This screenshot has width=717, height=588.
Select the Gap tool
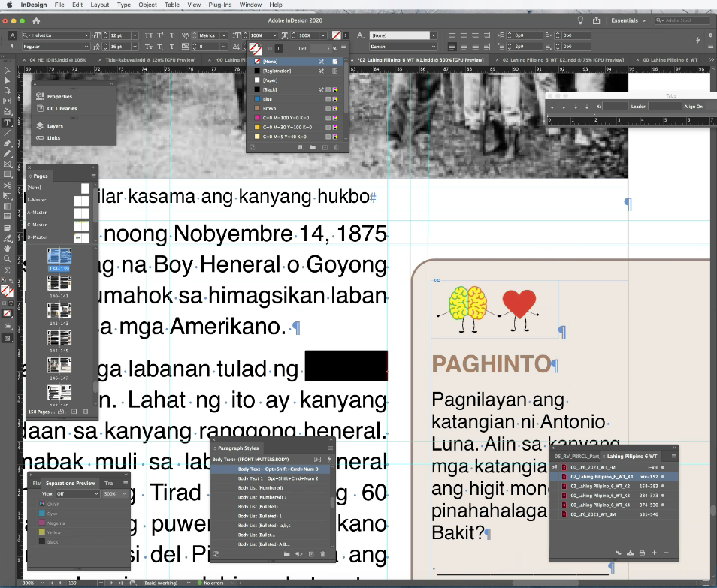pyautogui.click(x=8, y=101)
